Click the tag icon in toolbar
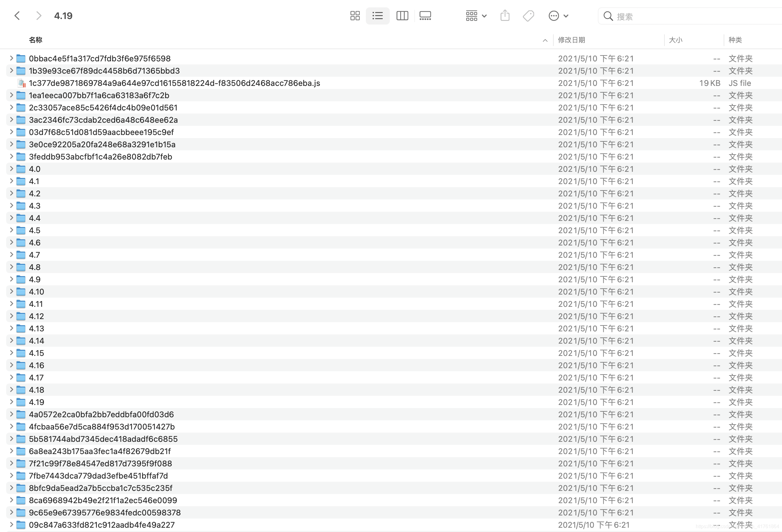Screen dimensions: 782x532 tap(528, 16)
